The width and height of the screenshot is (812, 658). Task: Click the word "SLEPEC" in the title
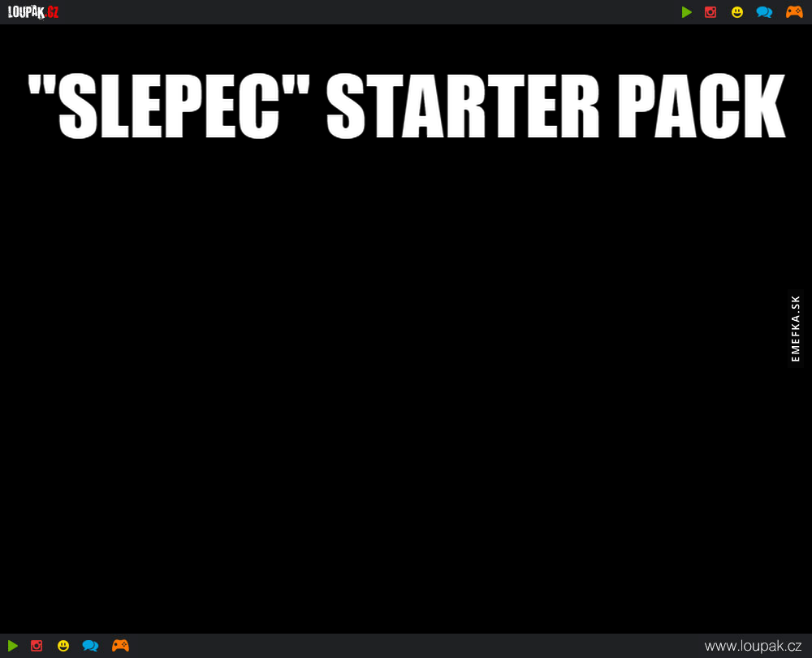pos(175,107)
